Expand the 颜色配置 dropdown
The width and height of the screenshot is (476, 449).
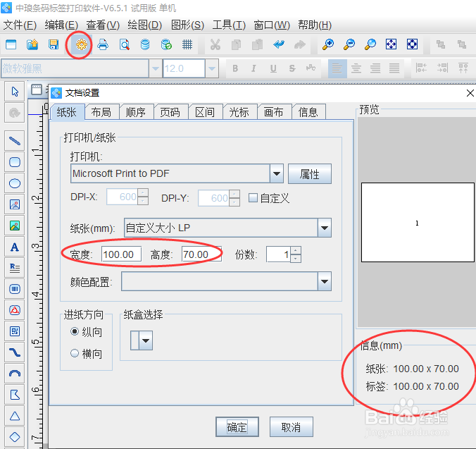[325, 281]
